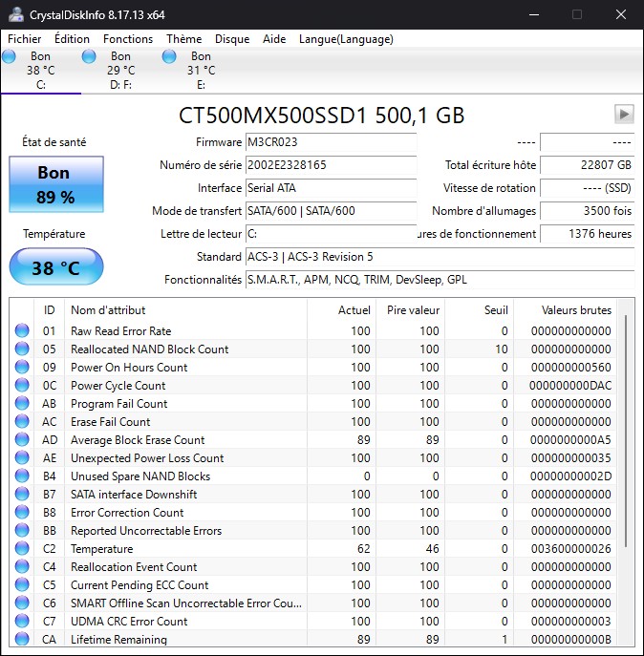Click the Total écriture hôte value 22807 GB
The width and height of the screenshot is (644, 656).
point(588,165)
